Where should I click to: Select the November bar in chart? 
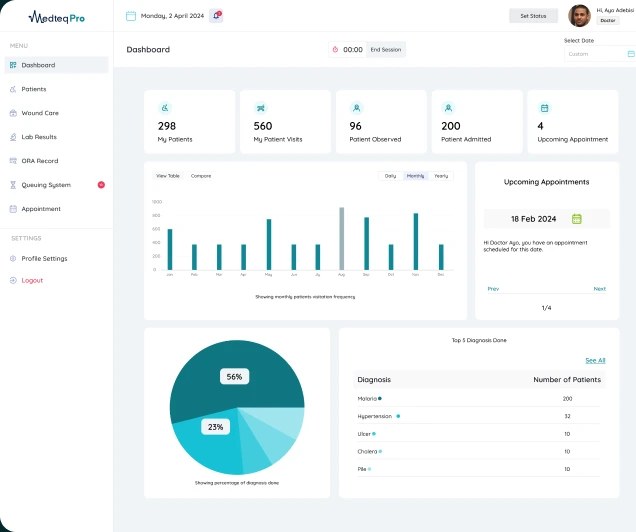click(x=416, y=241)
